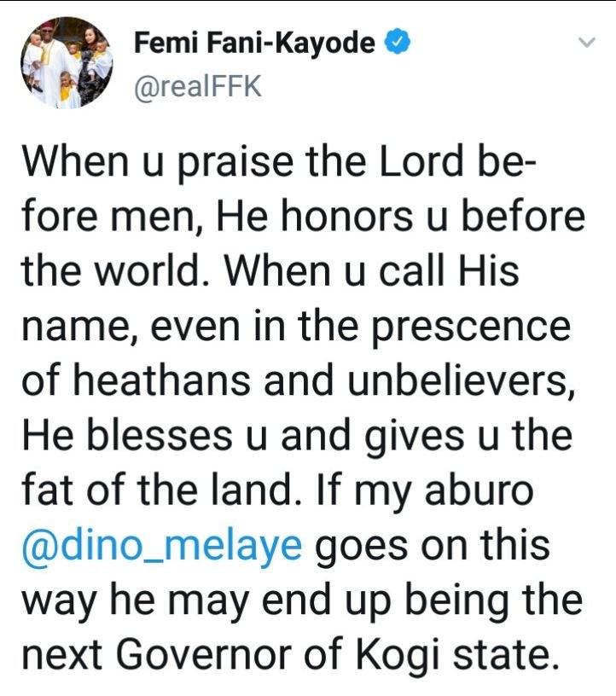Image resolution: width=616 pixels, height=696 pixels.
Task: Open the @dino_melaye mention
Action: [x=162, y=545]
